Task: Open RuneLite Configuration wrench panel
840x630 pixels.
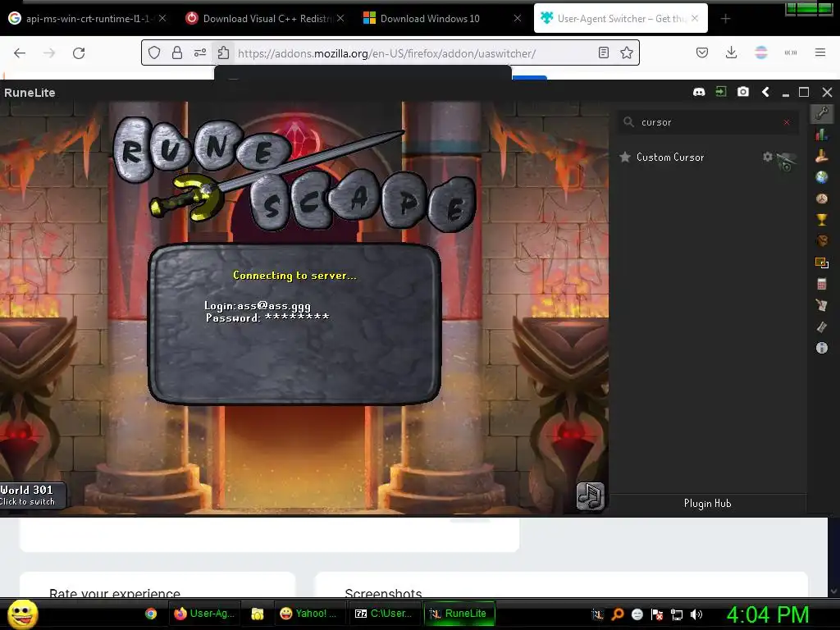Action: 822,113
